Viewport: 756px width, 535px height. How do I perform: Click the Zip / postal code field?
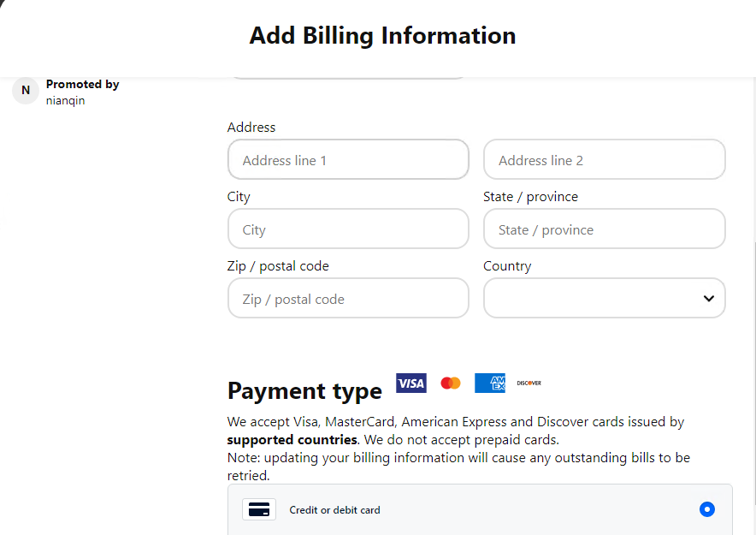tap(348, 299)
